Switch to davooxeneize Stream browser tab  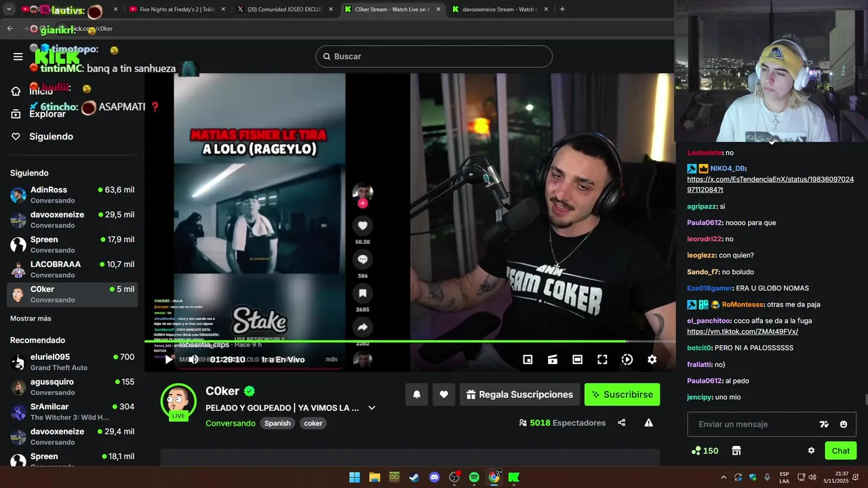500,9
